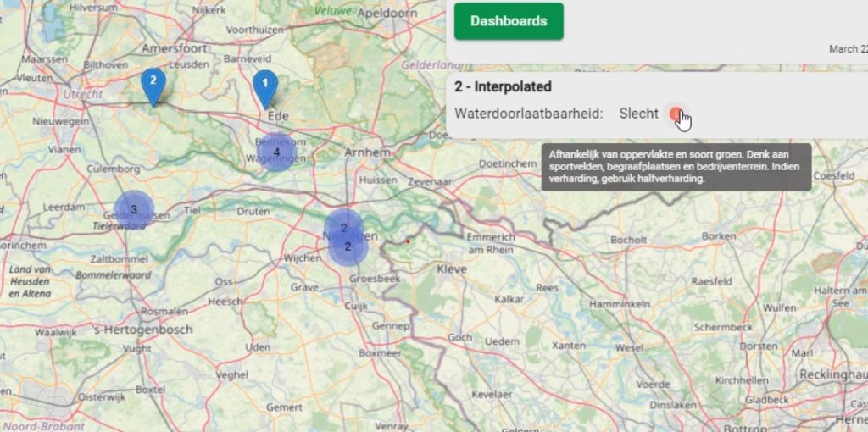Click the blue pin marker numbered 2
The image size is (868, 432).
click(153, 84)
